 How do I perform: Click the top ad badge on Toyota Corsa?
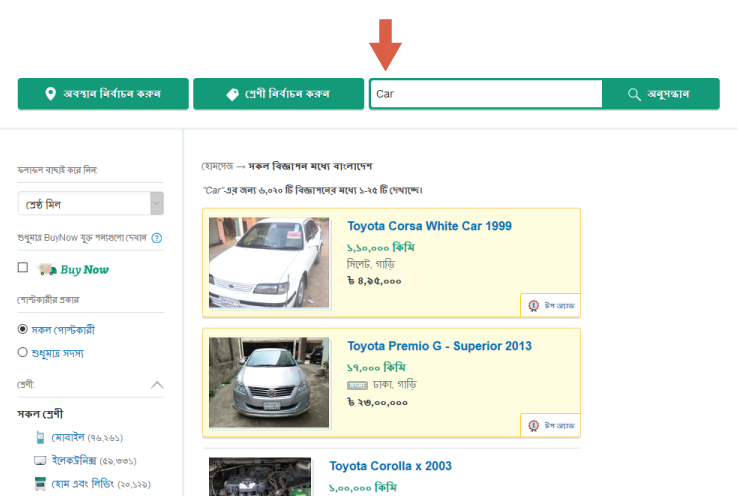550,305
